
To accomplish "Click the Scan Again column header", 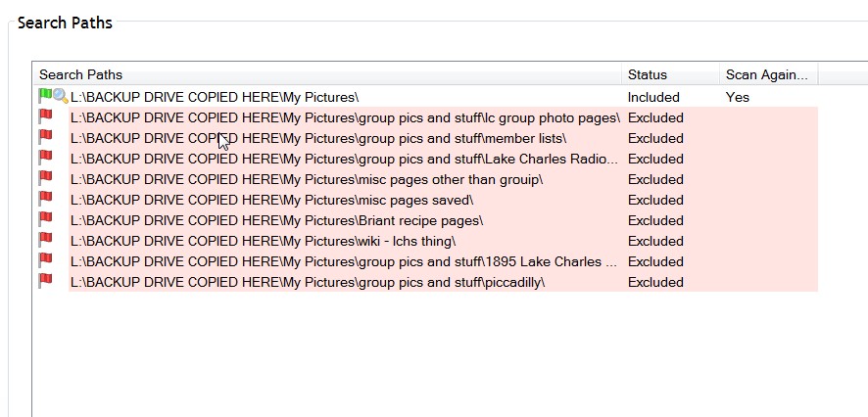I will tap(766, 74).
